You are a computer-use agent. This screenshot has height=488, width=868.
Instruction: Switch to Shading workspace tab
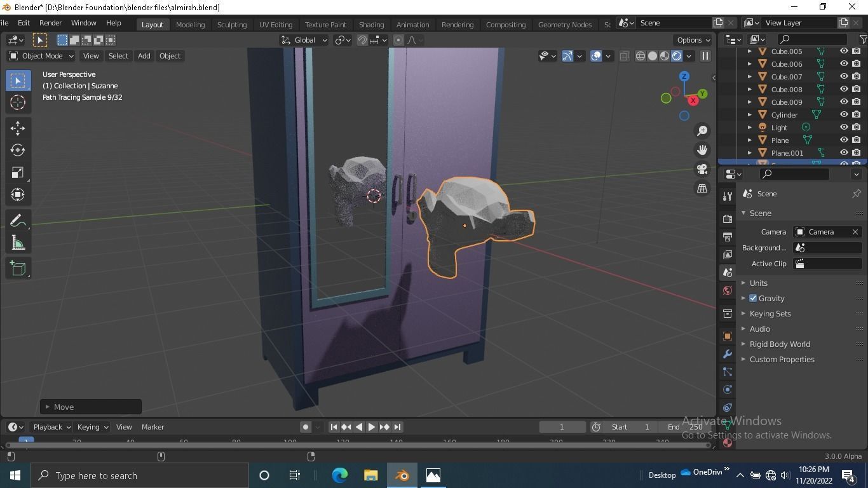(371, 24)
